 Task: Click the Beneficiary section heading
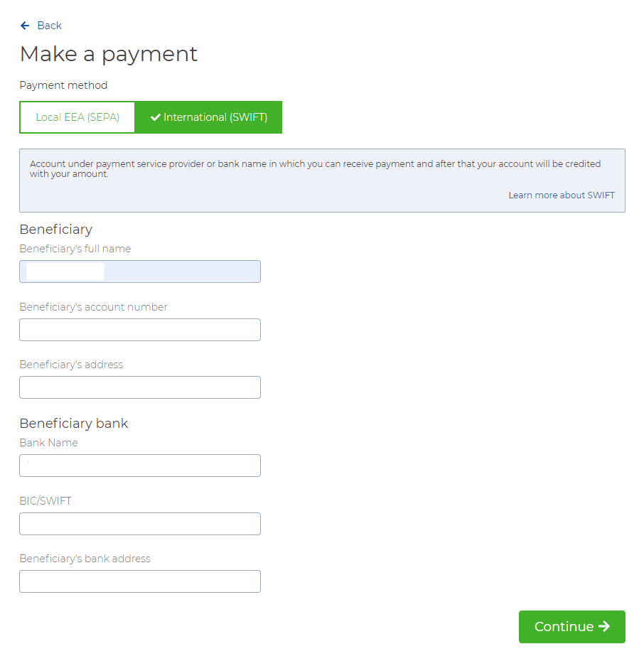pos(55,230)
